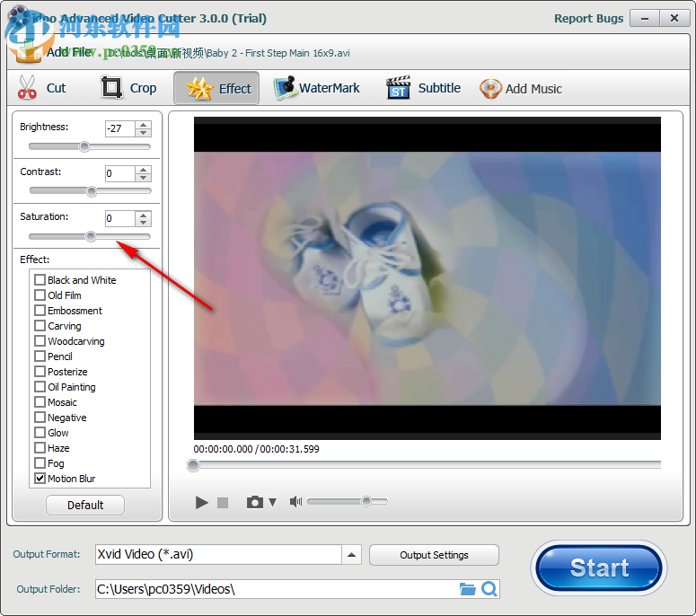Click the Effect star icon

pyautogui.click(x=199, y=88)
